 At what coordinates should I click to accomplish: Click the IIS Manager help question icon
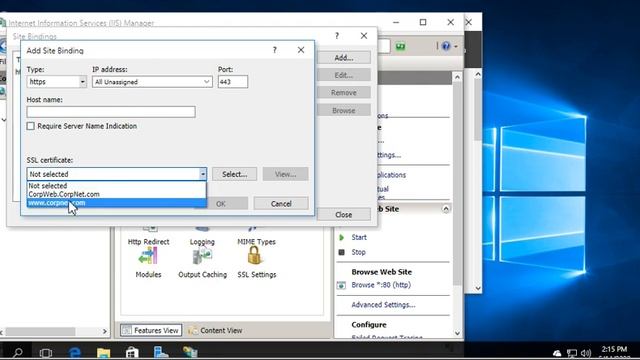point(446,46)
